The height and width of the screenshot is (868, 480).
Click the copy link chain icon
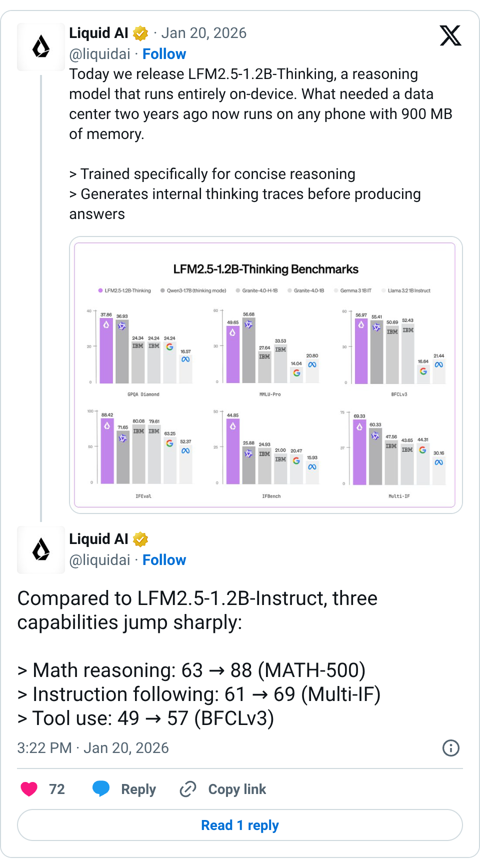pos(188,789)
